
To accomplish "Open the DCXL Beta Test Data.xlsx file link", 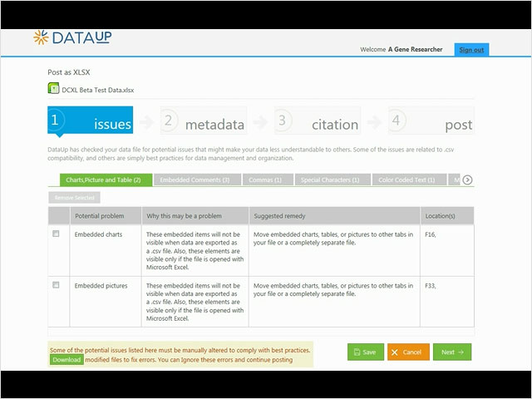I will [x=97, y=89].
